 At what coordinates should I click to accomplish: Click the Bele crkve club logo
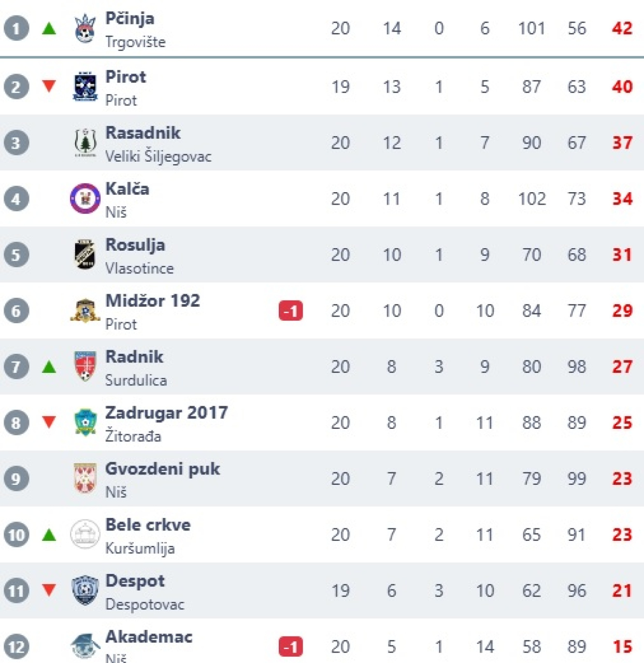pos(85,534)
